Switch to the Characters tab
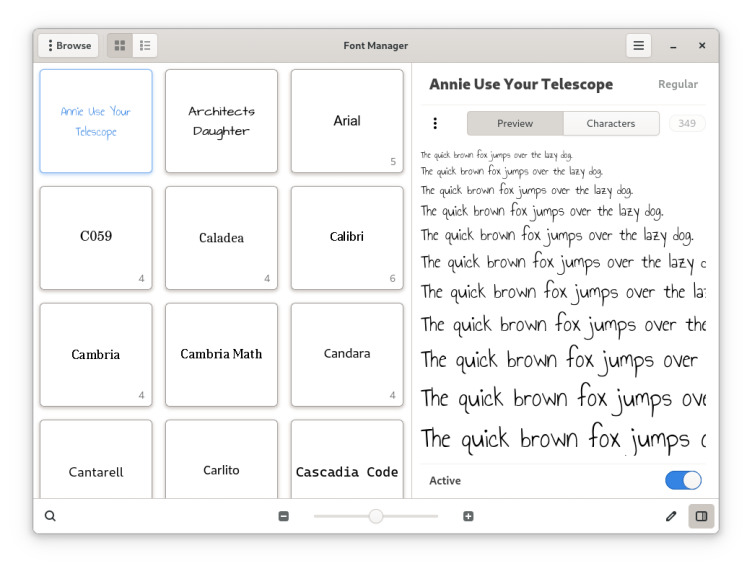This screenshot has width=752, height=571. click(611, 124)
